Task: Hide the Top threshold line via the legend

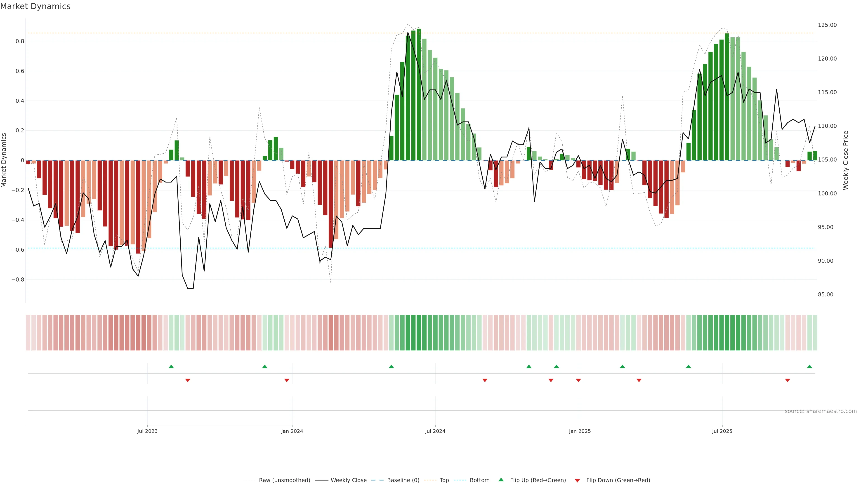Action: [x=444, y=480]
